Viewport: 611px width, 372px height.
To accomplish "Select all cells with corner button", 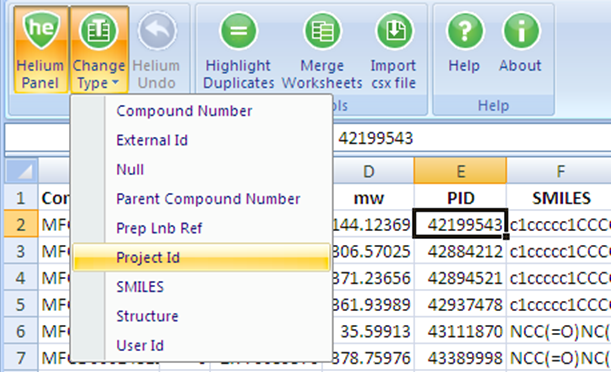I will click(21, 171).
